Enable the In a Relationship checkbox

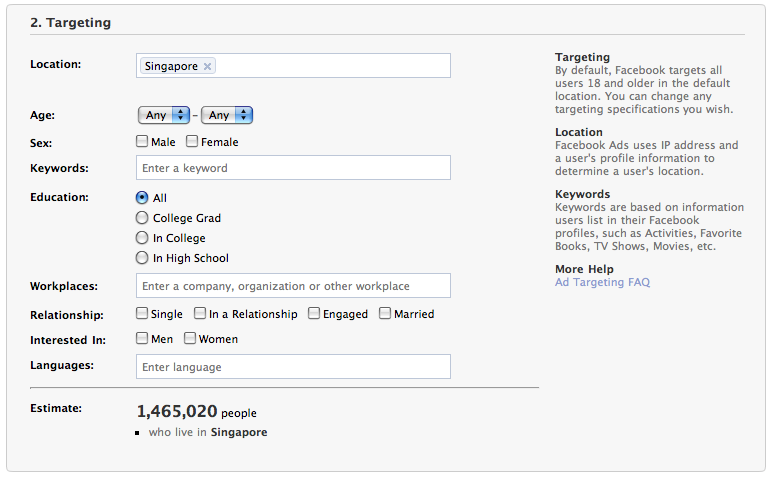(x=200, y=313)
